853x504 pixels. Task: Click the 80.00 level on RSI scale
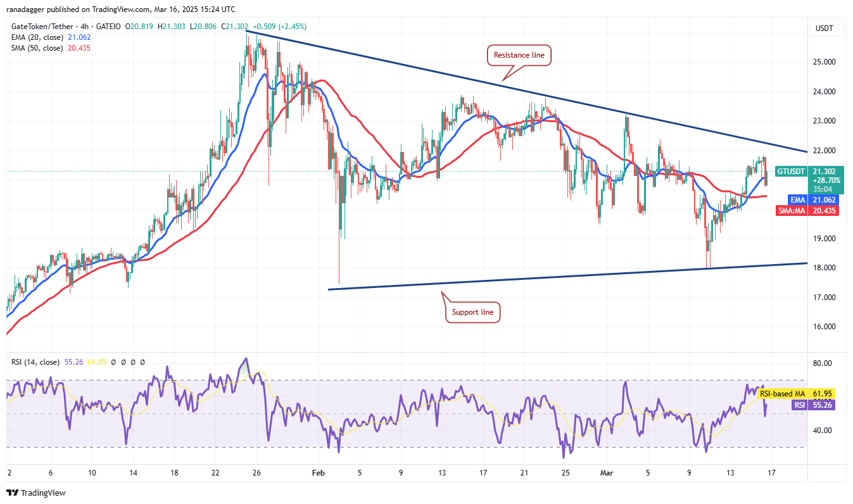coord(825,363)
